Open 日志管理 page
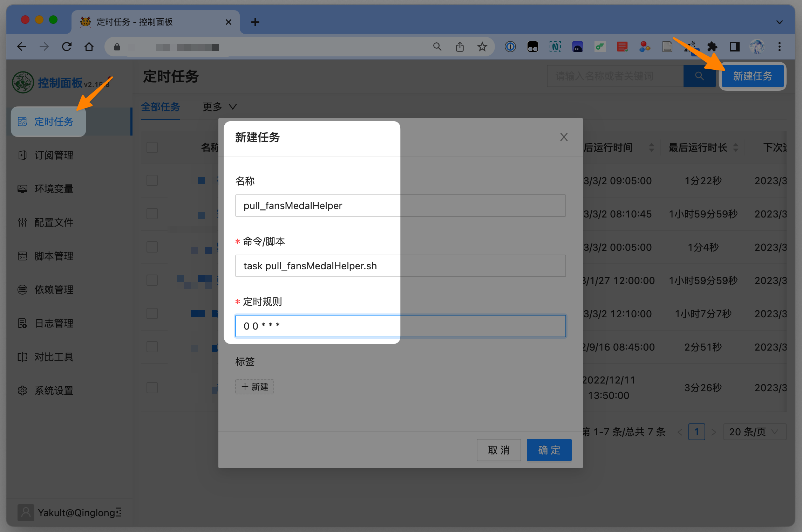Image resolution: width=802 pixels, height=532 pixels. click(x=53, y=323)
